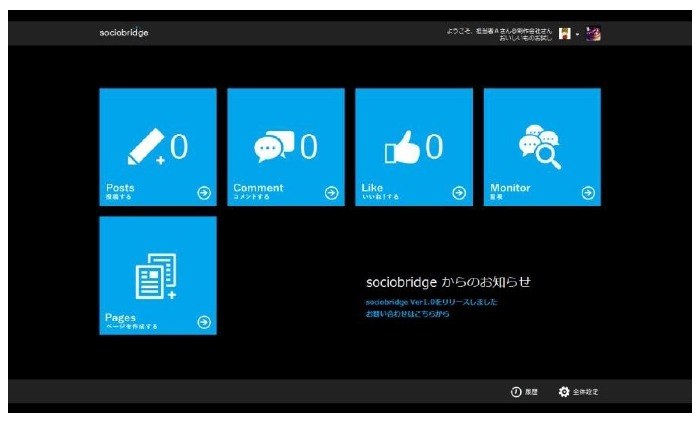Click the Like count number 0
Viewport: 699px width, 421px height.
(434, 147)
